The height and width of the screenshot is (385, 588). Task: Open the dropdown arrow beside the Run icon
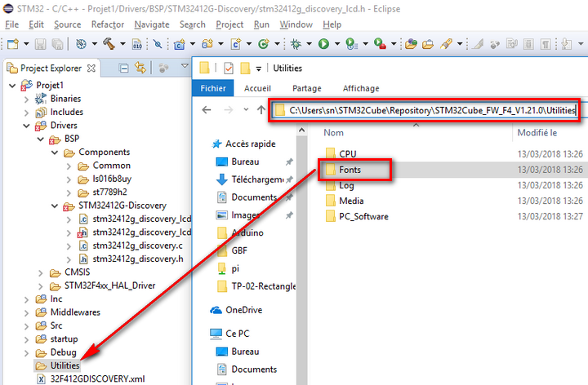(x=337, y=44)
